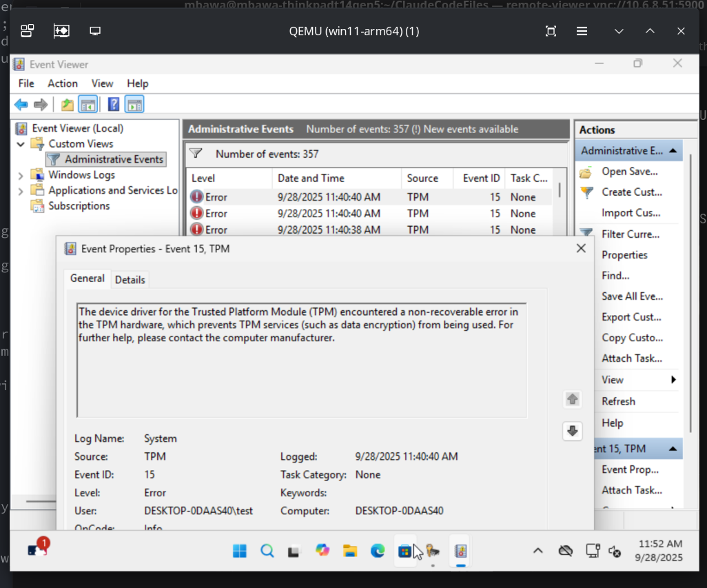The height and width of the screenshot is (588, 707).
Task: Collapse the Custom Views tree node
Action: pyautogui.click(x=21, y=144)
